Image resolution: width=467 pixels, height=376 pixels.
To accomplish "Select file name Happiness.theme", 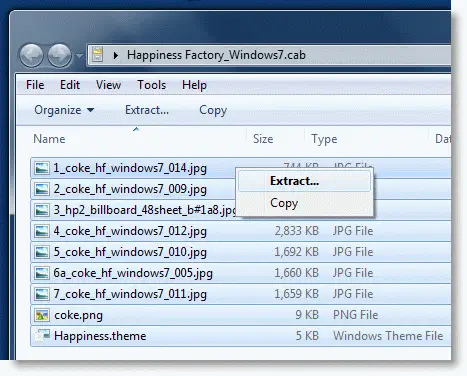I will pyautogui.click(x=100, y=336).
